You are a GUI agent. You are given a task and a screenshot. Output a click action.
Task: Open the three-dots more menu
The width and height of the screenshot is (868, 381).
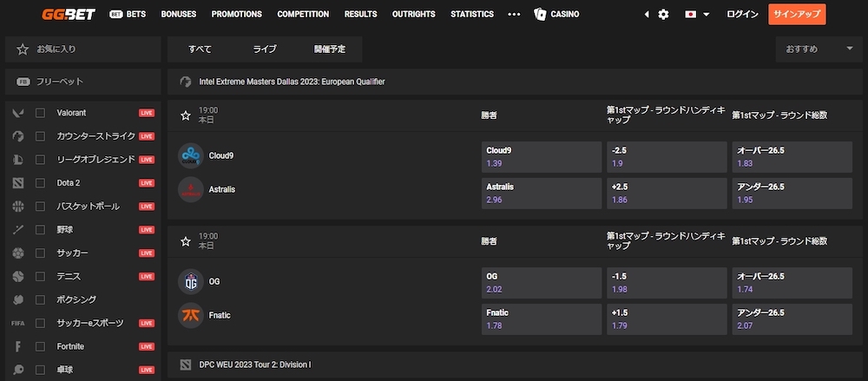click(x=514, y=15)
